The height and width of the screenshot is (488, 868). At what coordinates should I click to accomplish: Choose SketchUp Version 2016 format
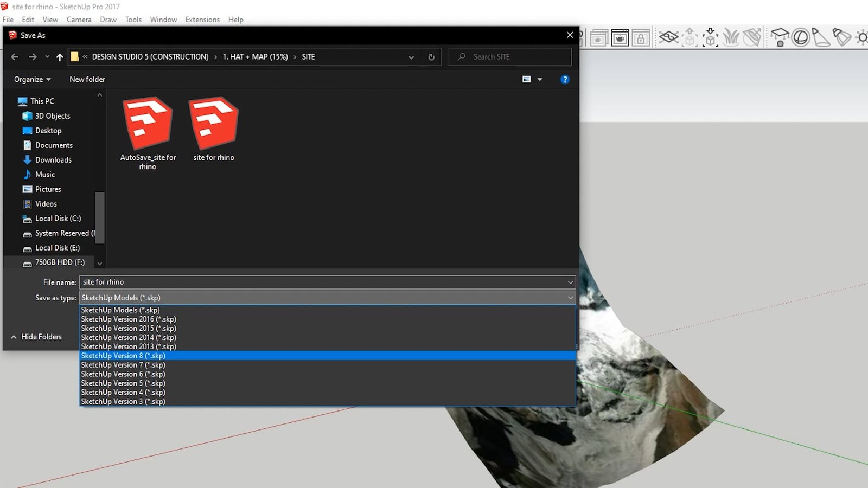click(328, 319)
